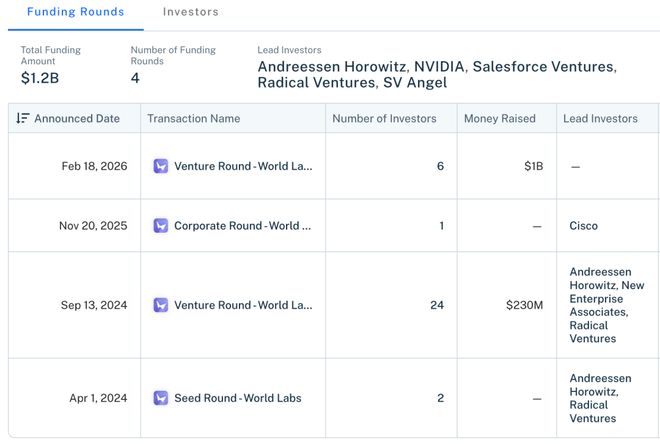The width and height of the screenshot is (660, 444).
Task: Open the $230M Venture Round transaction link
Action: (243, 305)
